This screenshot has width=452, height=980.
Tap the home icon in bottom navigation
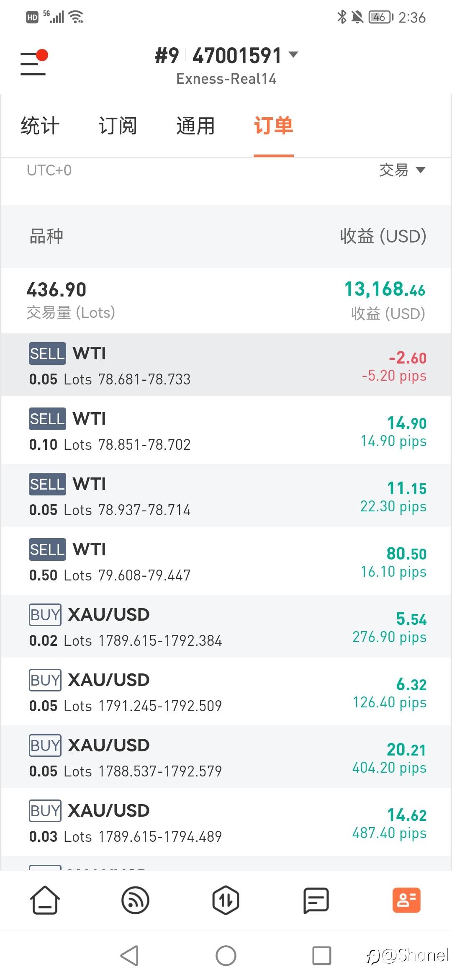tap(45, 900)
